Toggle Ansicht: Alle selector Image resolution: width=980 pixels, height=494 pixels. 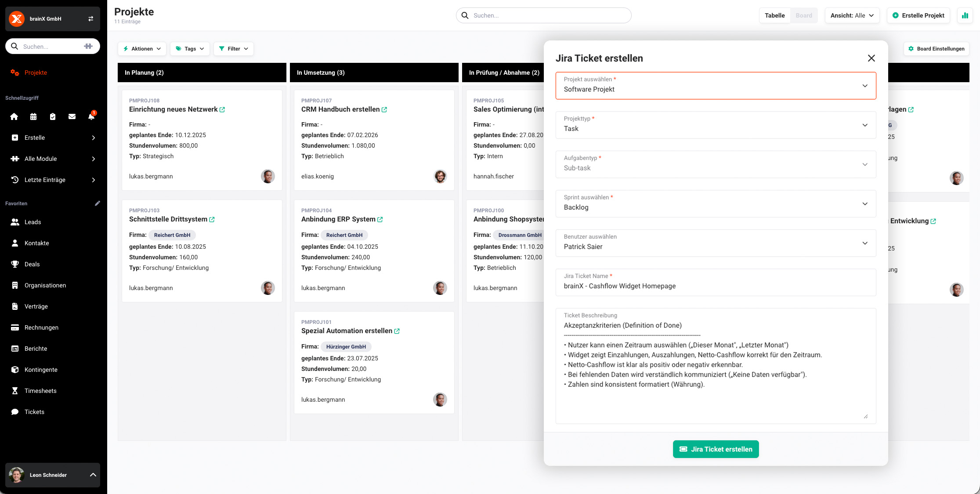click(851, 15)
